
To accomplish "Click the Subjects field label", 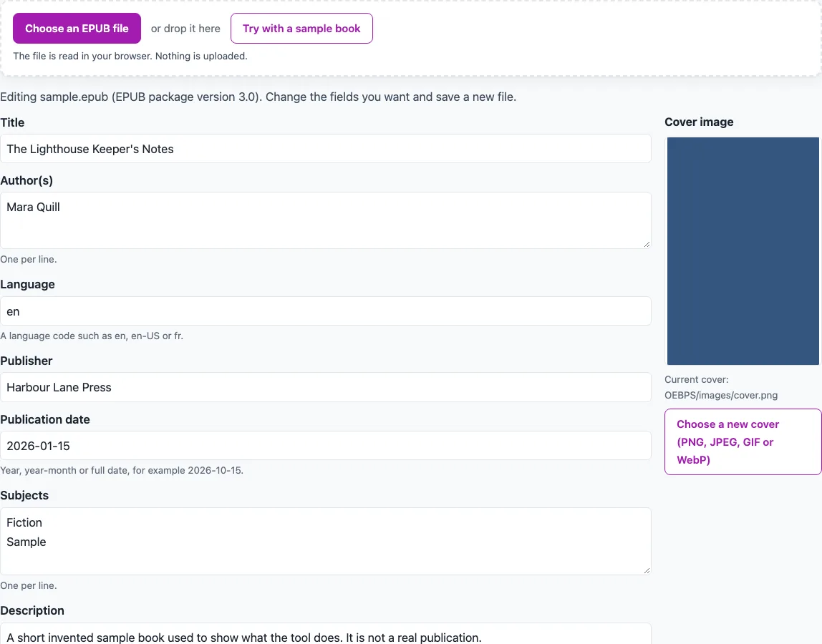I will click(24, 496).
